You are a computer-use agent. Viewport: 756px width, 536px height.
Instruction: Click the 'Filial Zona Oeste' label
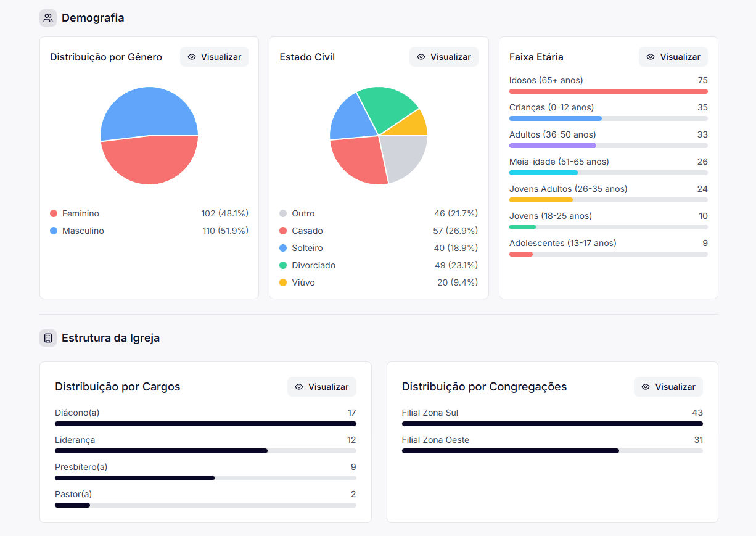point(436,440)
